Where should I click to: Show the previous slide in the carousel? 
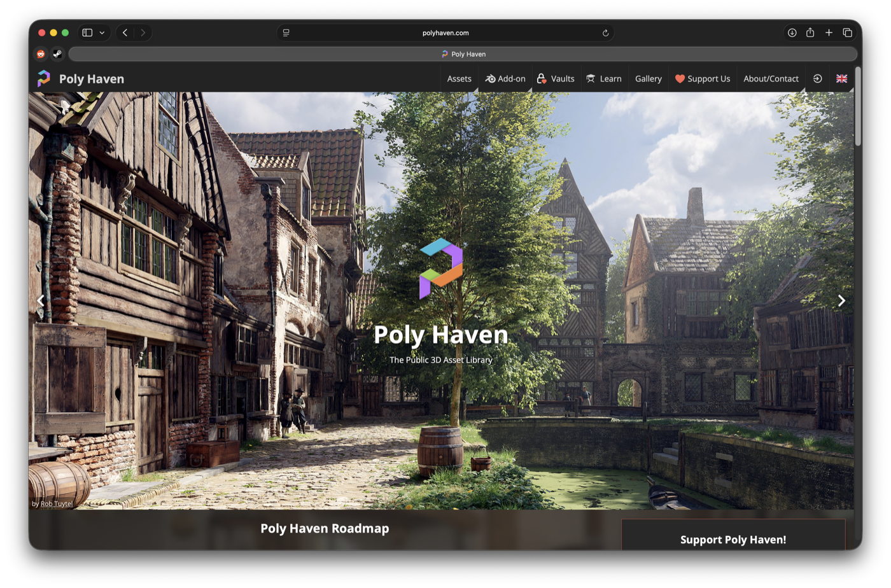coord(41,300)
